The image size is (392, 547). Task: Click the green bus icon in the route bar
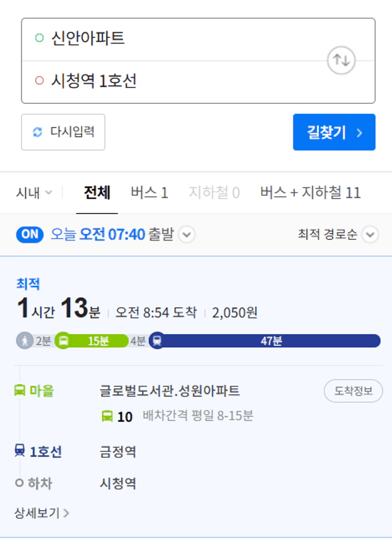64,341
